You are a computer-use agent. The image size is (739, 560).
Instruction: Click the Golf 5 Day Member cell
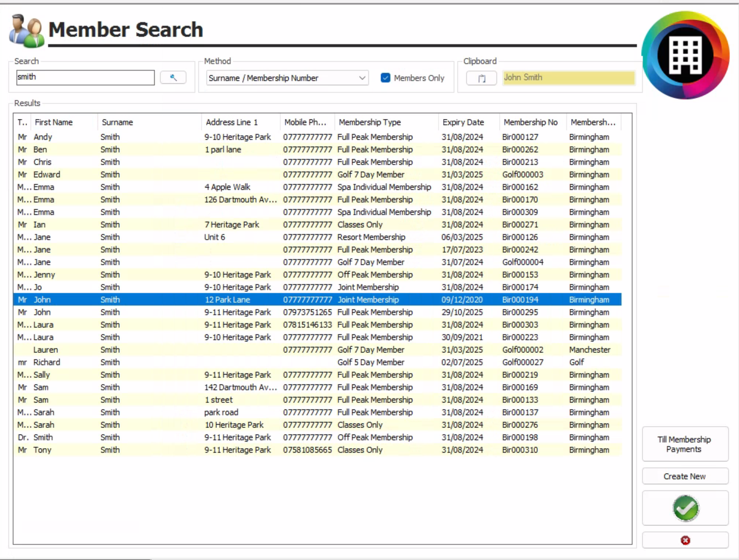tap(370, 362)
